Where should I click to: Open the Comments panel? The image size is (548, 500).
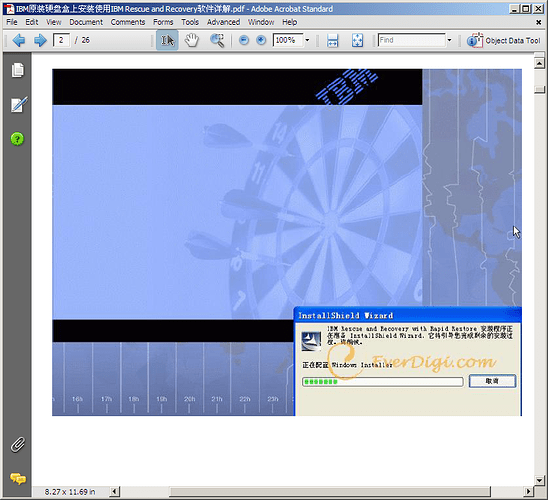pyautogui.click(x=17, y=479)
